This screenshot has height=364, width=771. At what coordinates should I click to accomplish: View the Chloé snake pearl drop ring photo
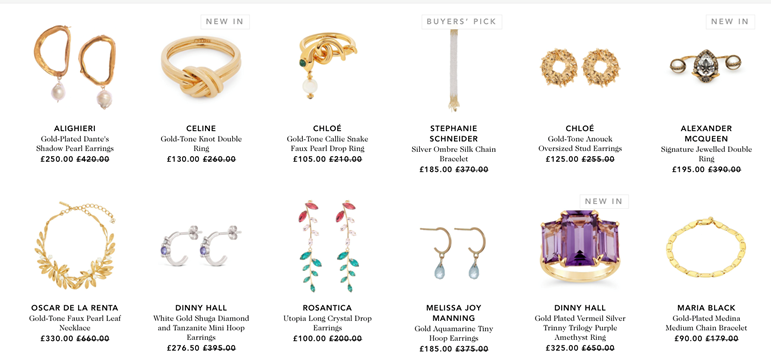tap(327, 65)
